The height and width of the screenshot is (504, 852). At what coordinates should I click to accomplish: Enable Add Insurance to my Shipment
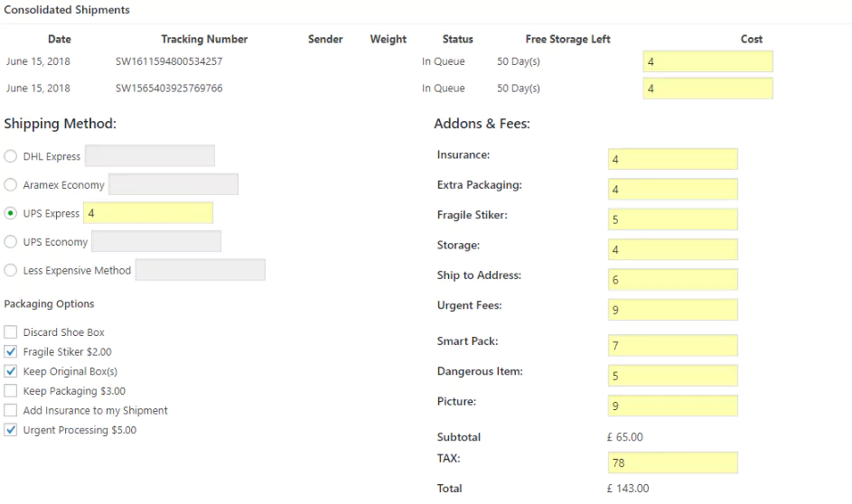click(11, 411)
